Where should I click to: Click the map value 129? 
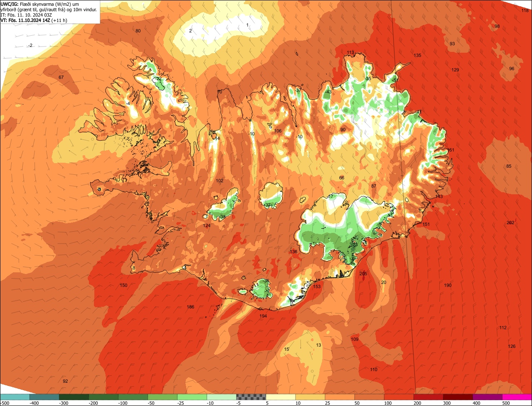(x=455, y=70)
